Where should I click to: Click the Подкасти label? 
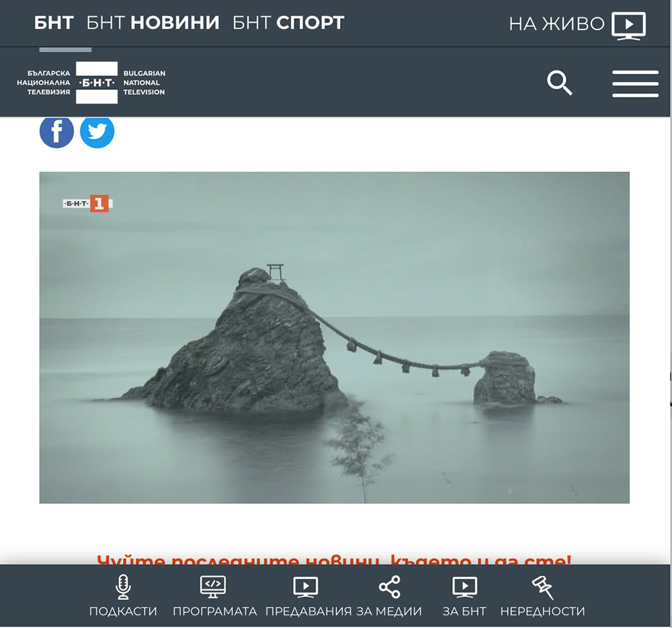click(x=123, y=611)
